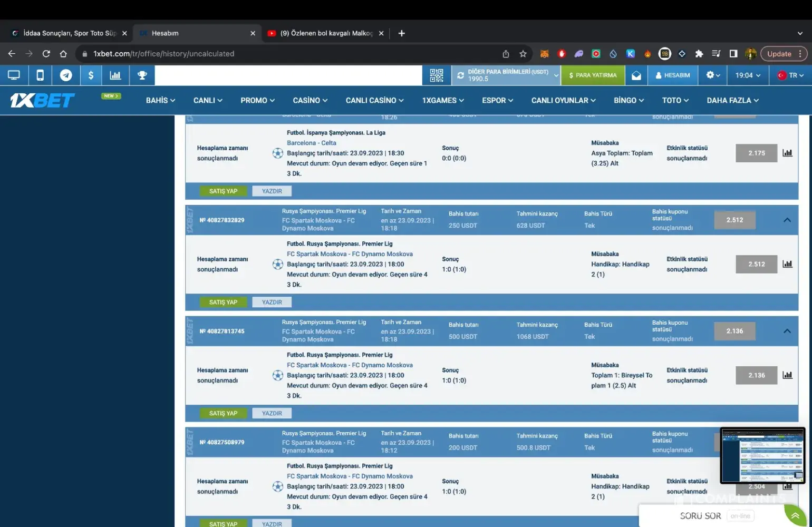
Task: Open the mobile phone app icon
Action: pos(40,75)
